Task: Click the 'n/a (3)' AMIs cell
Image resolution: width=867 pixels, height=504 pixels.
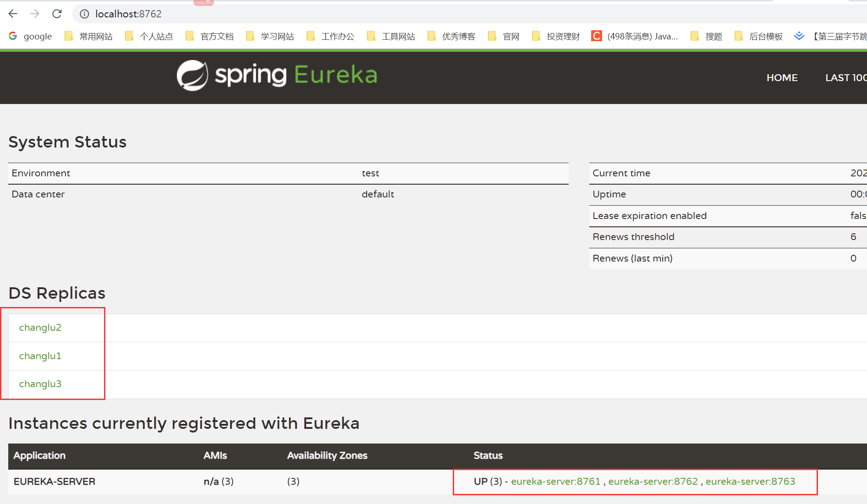Action: tap(219, 482)
